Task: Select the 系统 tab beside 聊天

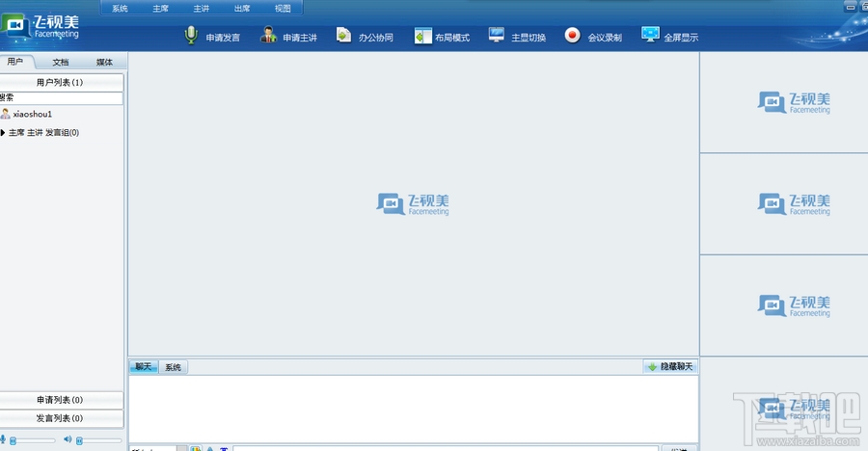Action: pyautogui.click(x=174, y=367)
